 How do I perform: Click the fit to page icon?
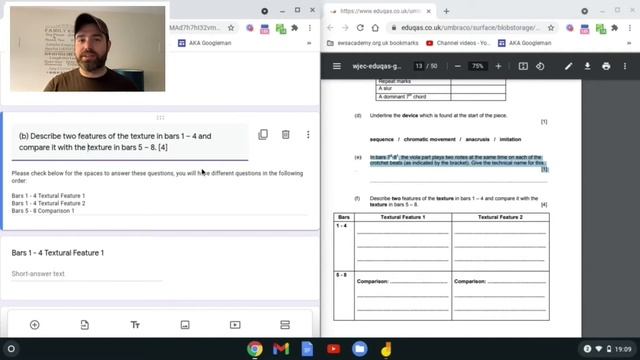pos(523,66)
